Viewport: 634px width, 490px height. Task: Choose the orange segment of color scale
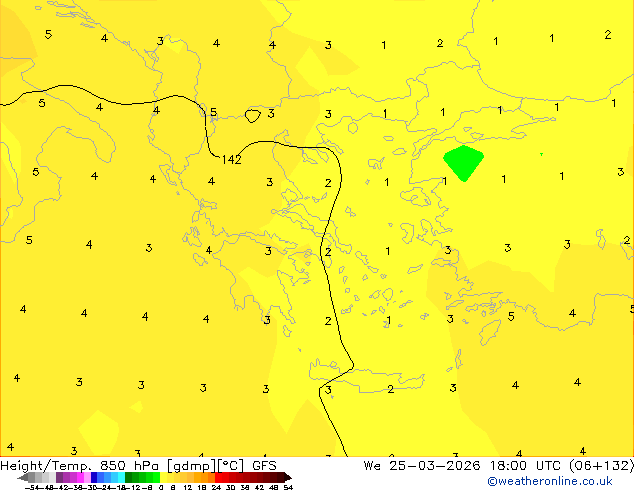point(200,477)
